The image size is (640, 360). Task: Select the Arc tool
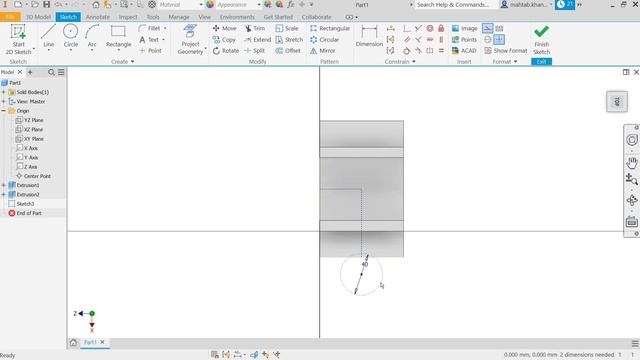point(92,36)
